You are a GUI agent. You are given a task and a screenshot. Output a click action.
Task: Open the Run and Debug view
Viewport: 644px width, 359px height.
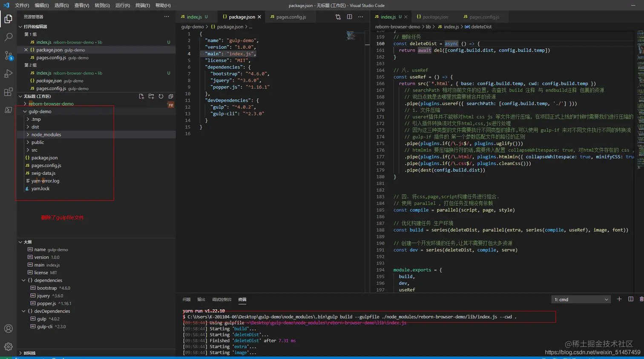coord(8,74)
